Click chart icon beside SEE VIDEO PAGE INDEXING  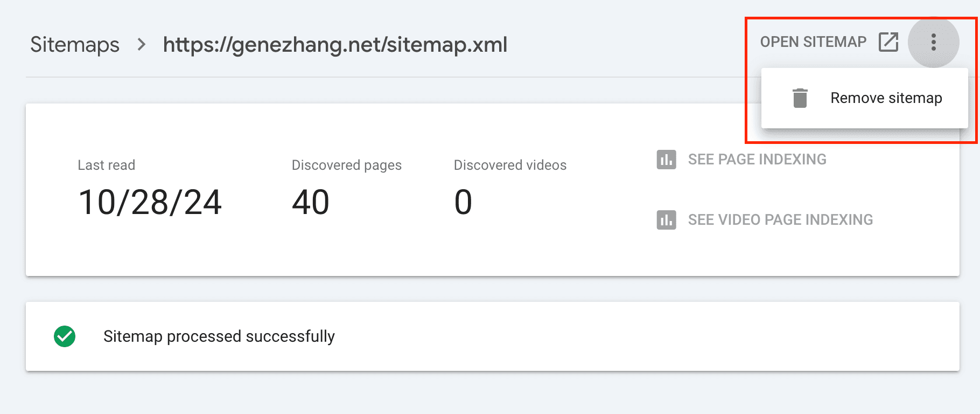[x=666, y=220]
